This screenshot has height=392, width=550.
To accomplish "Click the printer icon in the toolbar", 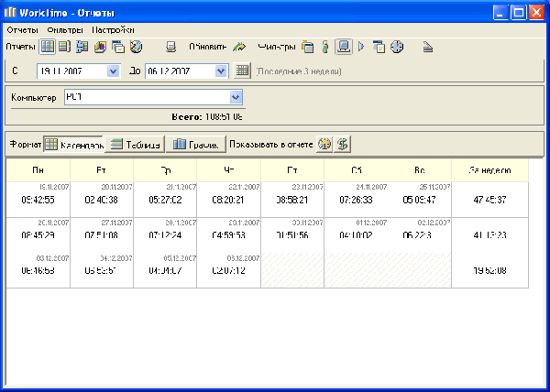I will [170, 46].
